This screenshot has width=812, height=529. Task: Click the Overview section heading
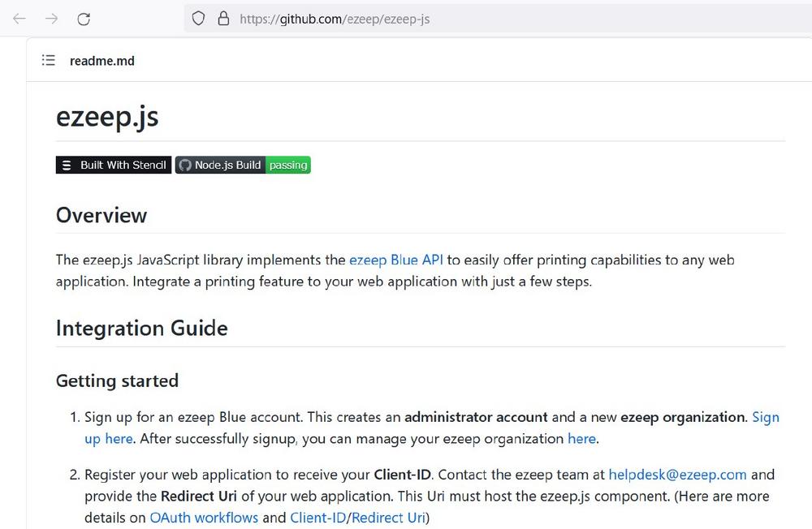tap(101, 216)
